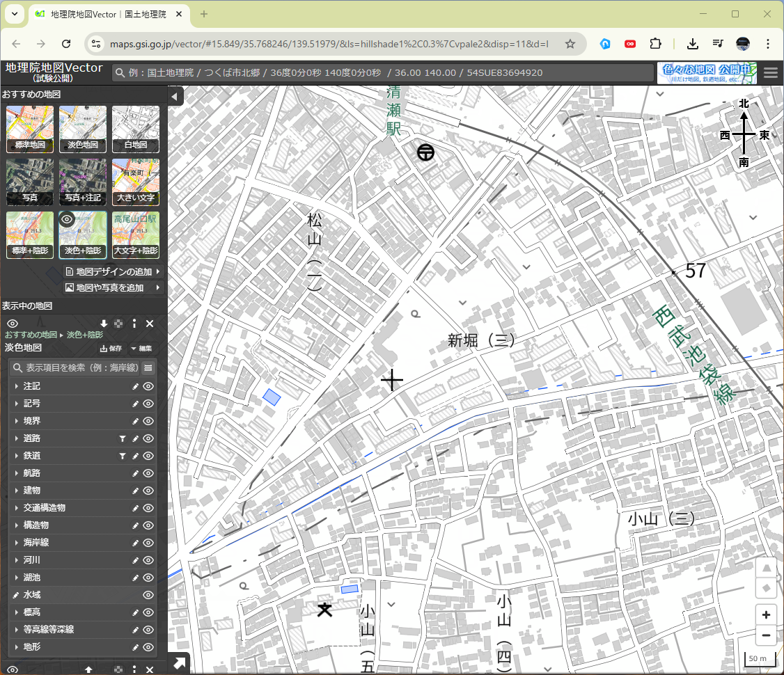Open 淡色地図 layer transparency checkerboard setting
This screenshot has height=675, width=784.
[x=118, y=324]
